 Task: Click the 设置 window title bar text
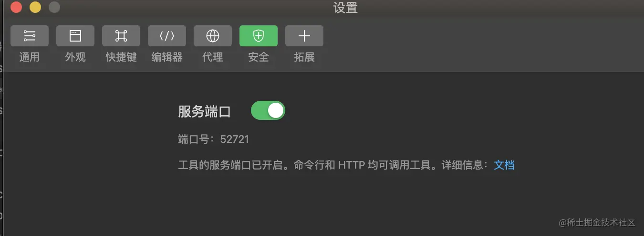[345, 8]
